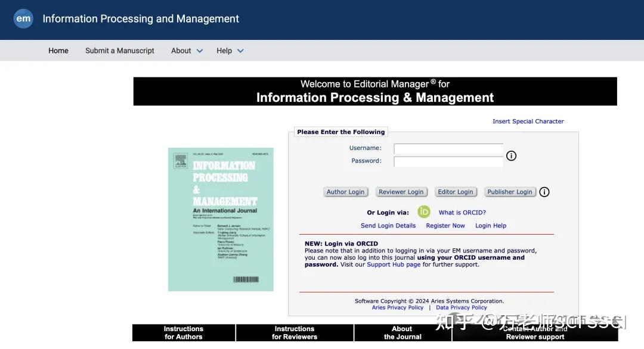The height and width of the screenshot is (349, 644).
Task: Open the Insert Special Character link
Action: pyautogui.click(x=528, y=121)
